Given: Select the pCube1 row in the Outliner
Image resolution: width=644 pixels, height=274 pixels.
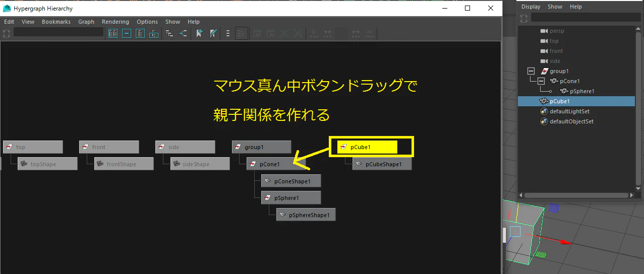Looking at the screenshot, I should 576,101.
